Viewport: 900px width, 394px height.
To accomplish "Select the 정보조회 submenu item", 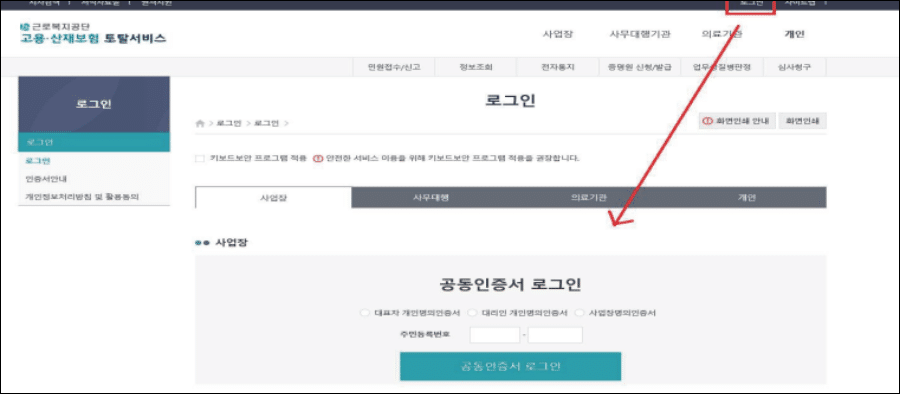I will (x=476, y=67).
